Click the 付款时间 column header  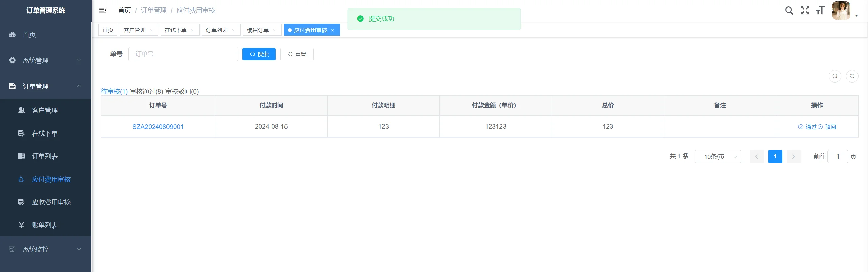(x=271, y=105)
